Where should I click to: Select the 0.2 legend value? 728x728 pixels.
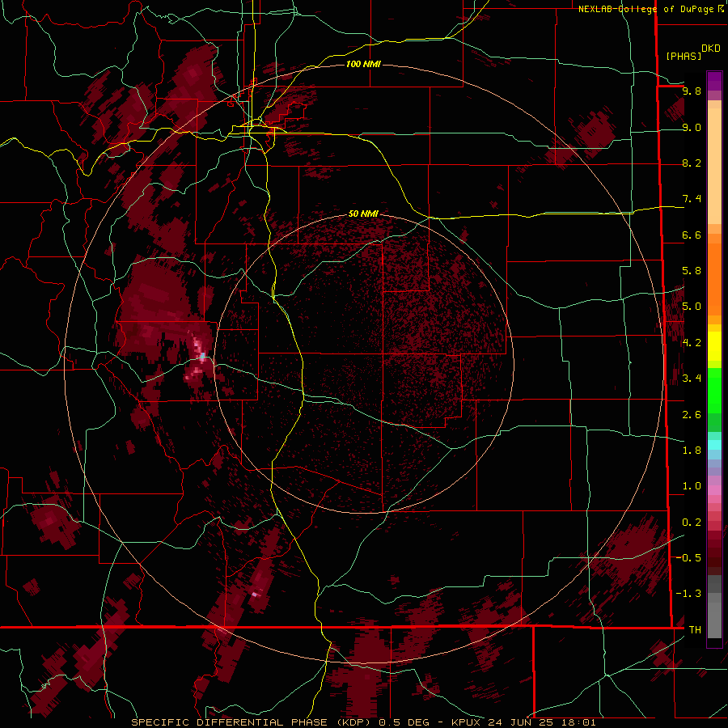point(692,523)
